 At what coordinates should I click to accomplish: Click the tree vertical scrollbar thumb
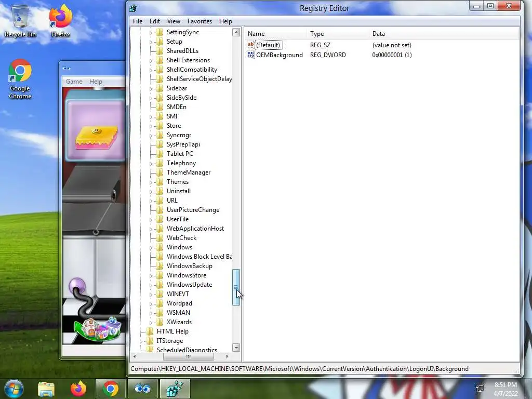pos(236,287)
